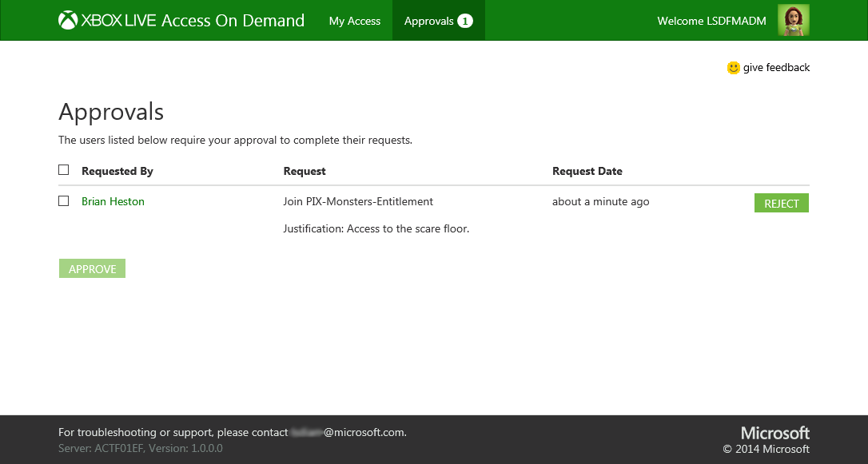This screenshot has width=868, height=464.
Task: Click the Xbox logo icon
Action: pos(67,21)
